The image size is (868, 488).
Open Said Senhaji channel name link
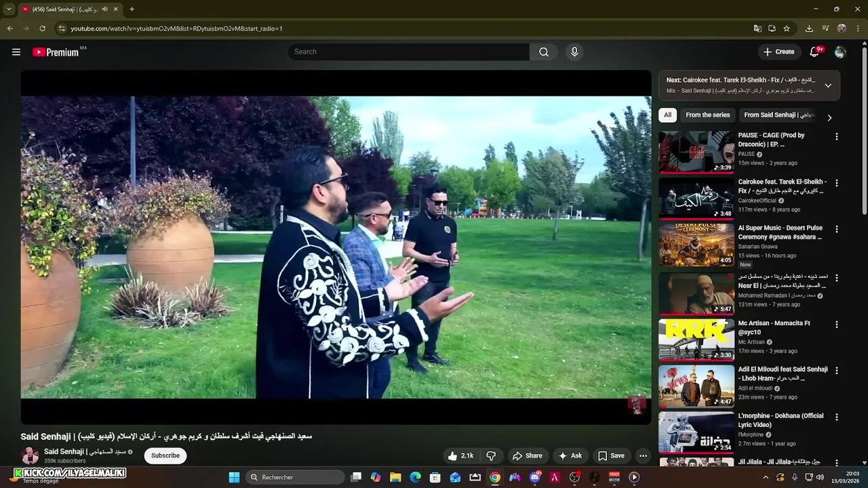(85, 452)
